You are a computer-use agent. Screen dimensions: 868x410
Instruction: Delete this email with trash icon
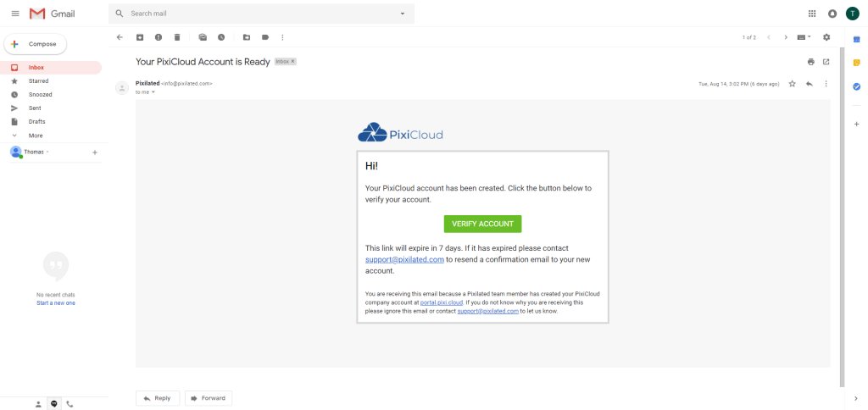point(177,37)
